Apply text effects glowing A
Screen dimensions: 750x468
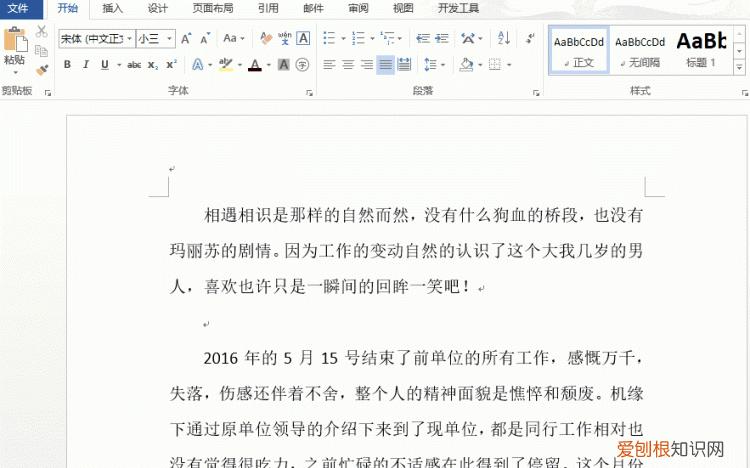click(198, 64)
